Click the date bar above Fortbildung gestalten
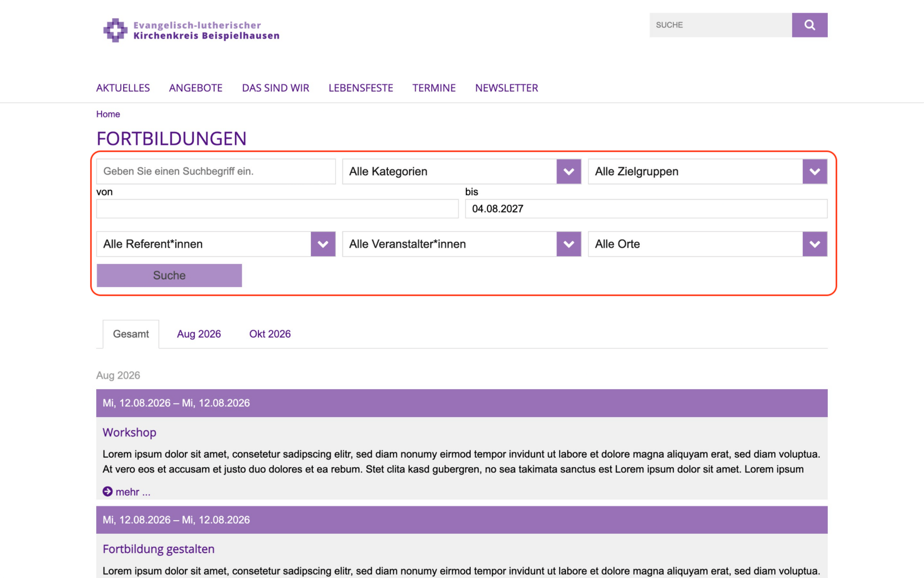Screen dimensions: 924x578 462,520
